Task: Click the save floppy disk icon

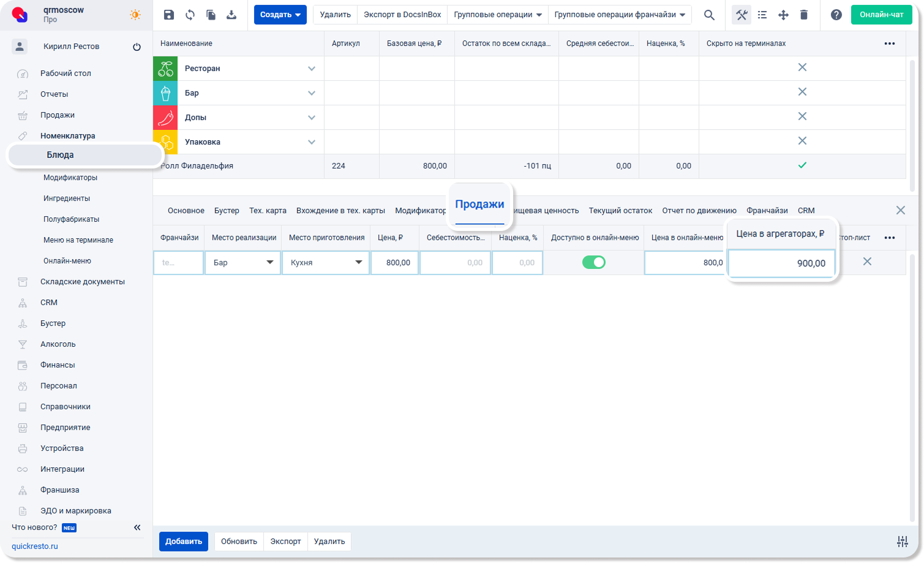Action: click(169, 15)
